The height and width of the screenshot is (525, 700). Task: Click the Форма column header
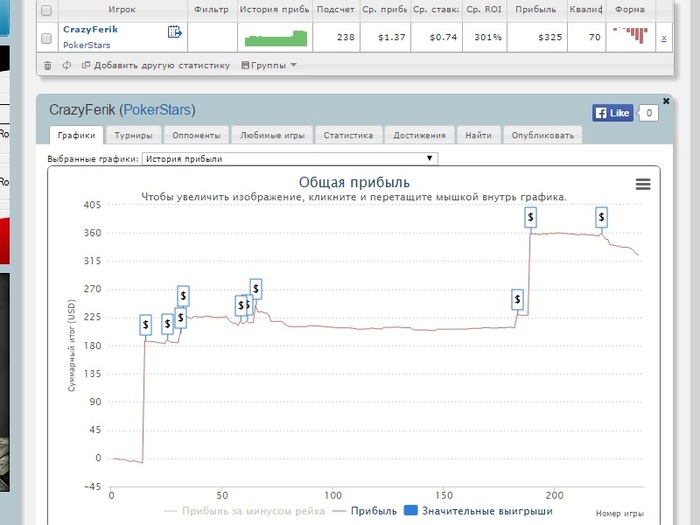629,9
